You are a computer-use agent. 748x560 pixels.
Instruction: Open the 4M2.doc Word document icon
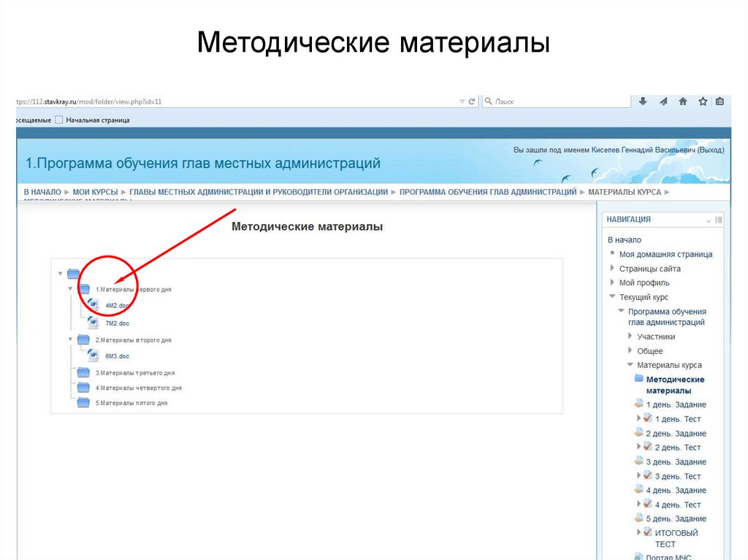[x=92, y=303]
